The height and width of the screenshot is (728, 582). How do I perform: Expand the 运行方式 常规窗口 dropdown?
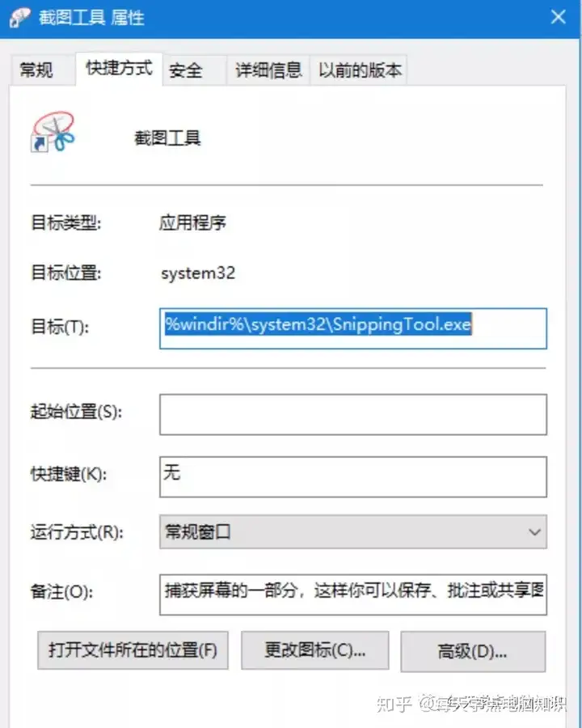pyautogui.click(x=353, y=531)
